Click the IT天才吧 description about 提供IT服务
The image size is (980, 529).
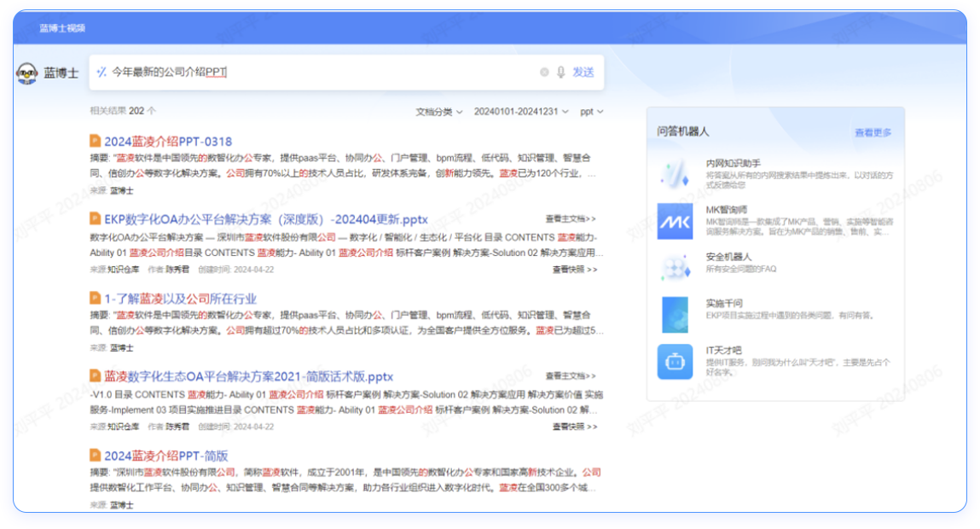point(798,367)
